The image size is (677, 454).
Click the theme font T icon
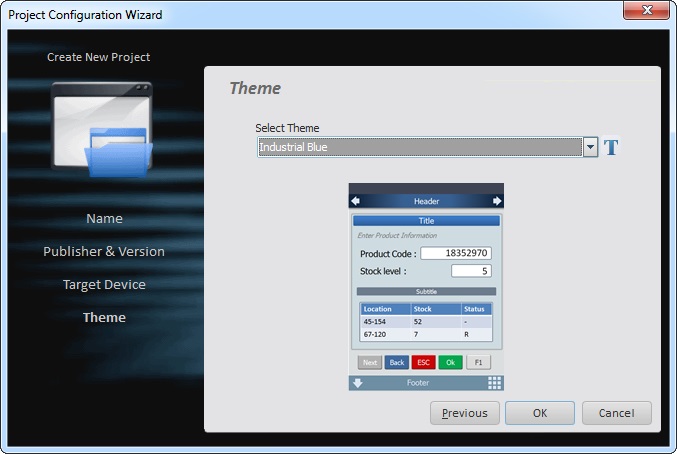pyautogui.click(x=612, y=148)
